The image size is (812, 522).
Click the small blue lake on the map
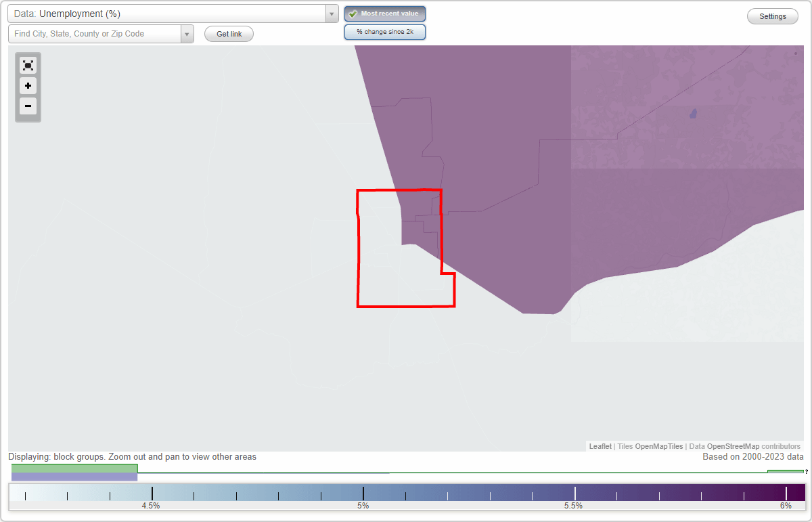pyautogui.click(x=693, y=114)
